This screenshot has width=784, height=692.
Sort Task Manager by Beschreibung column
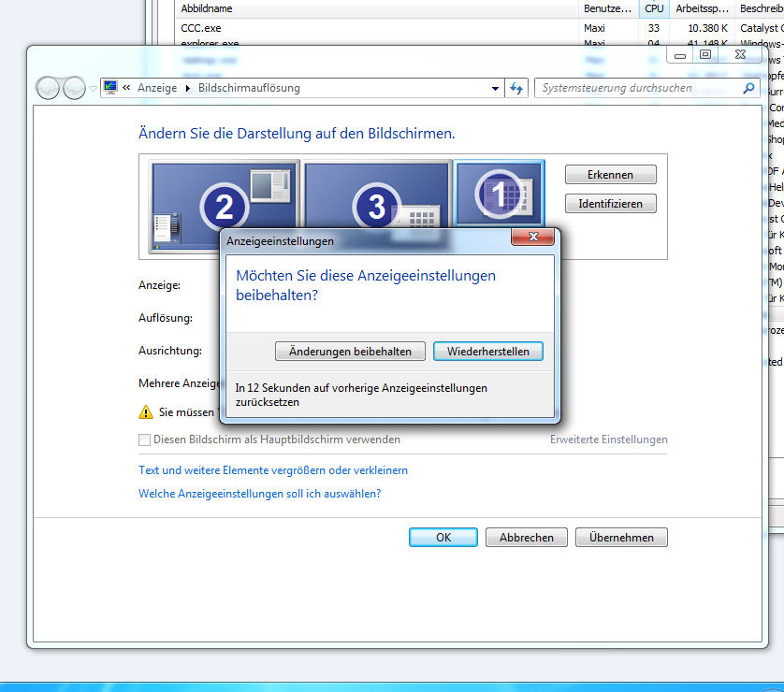tap(760, 8)
